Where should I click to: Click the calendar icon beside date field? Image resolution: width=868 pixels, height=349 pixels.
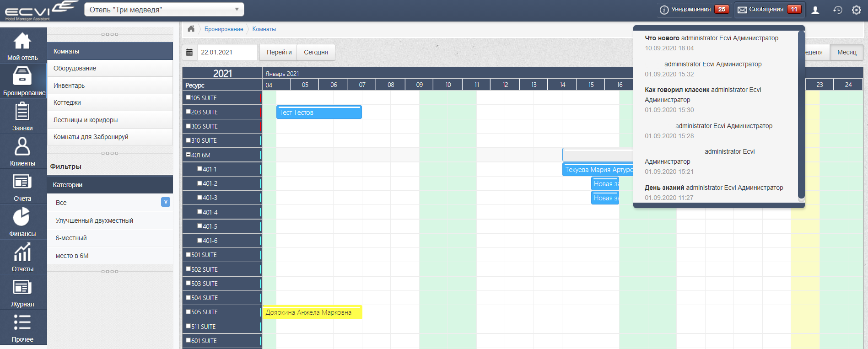point(189,52)
